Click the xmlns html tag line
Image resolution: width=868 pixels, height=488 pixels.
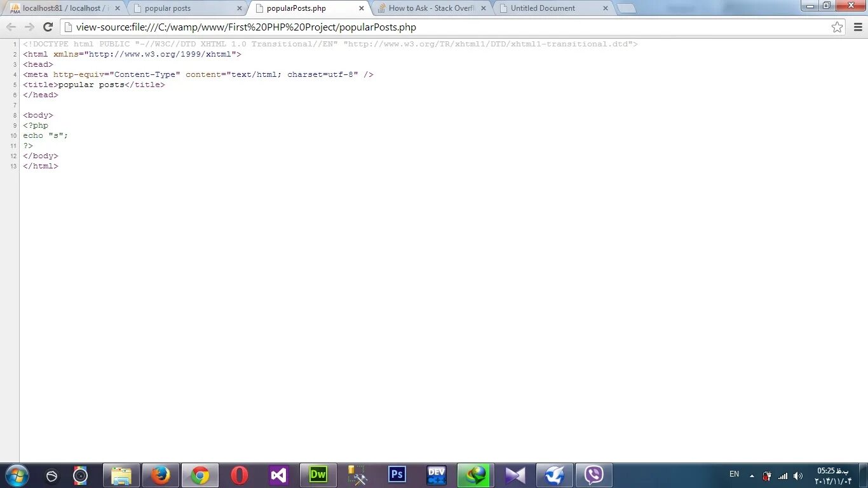132,54
